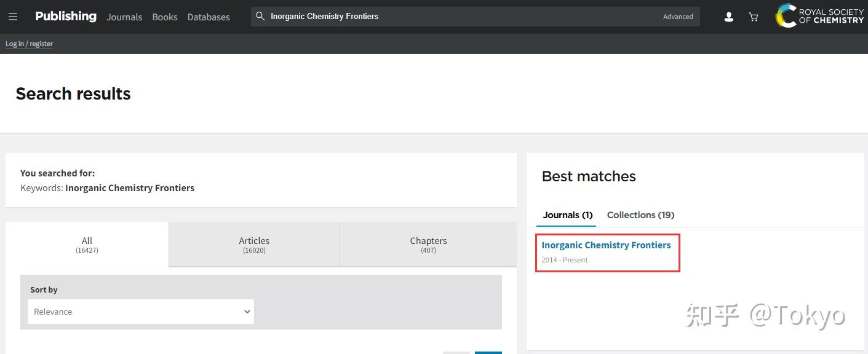
Task: Open the user account icon
Action: point(729,17)
